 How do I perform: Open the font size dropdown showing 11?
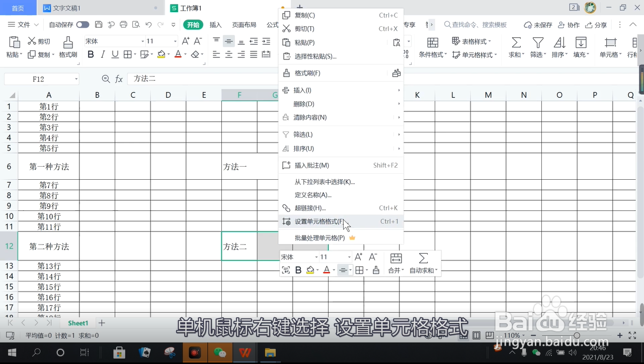(176, 41)
